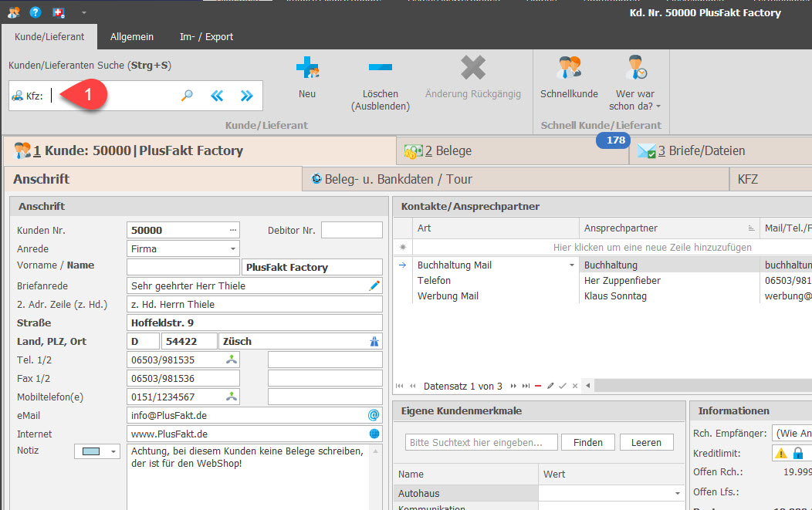The width and height of the screenshot is (812, 510).
Task: Click the Kreditlimit lock icon
Action: tap(798, 454)
